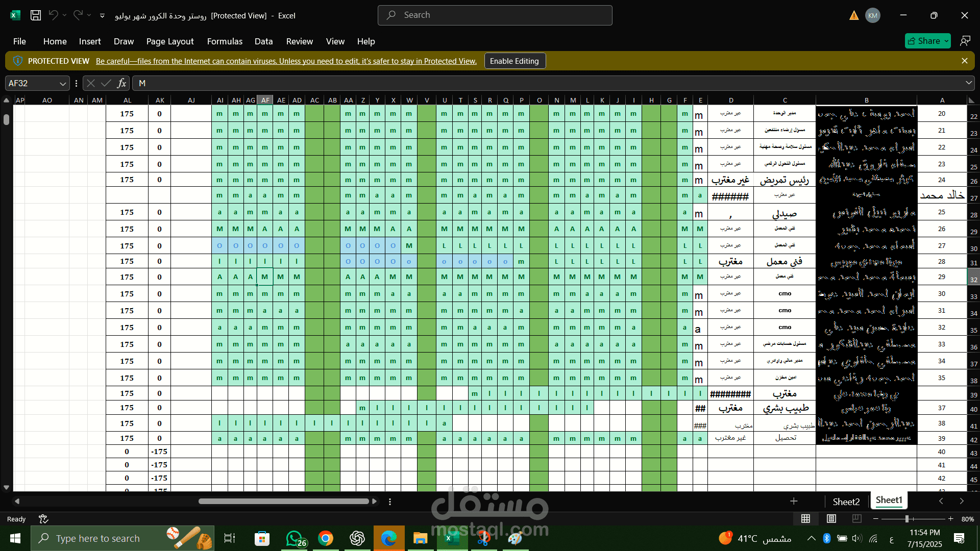The image size is (980, 551).
Task: Expand the formula bar chevron
Action: click(x=968, y=83)
